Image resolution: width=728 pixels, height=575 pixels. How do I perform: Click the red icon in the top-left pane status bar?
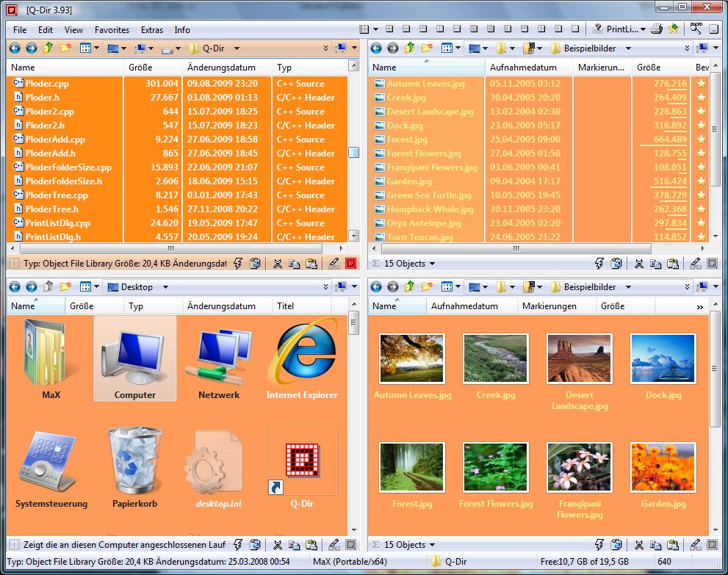click(350, 264)
